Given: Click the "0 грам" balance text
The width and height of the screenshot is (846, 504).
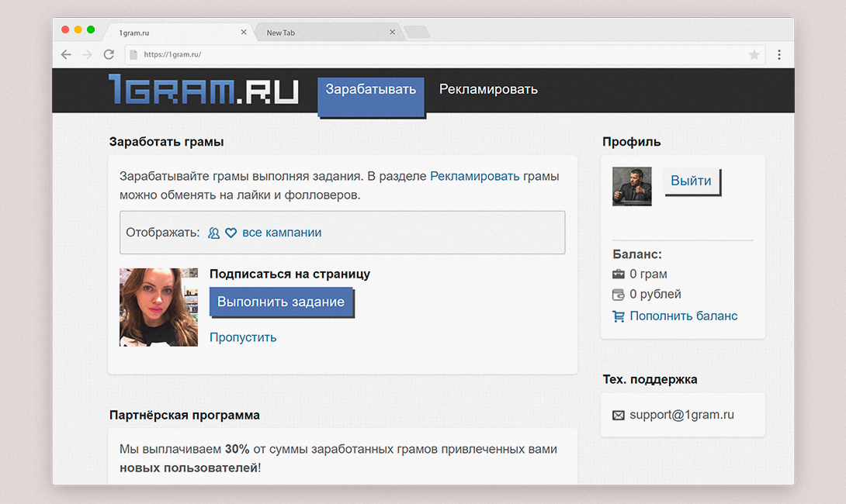Looking at the screenshot, I should [648, 274].
